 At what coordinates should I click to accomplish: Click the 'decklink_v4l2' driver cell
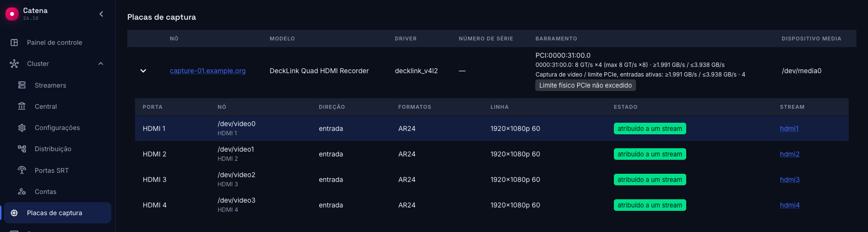click(416, 71)
